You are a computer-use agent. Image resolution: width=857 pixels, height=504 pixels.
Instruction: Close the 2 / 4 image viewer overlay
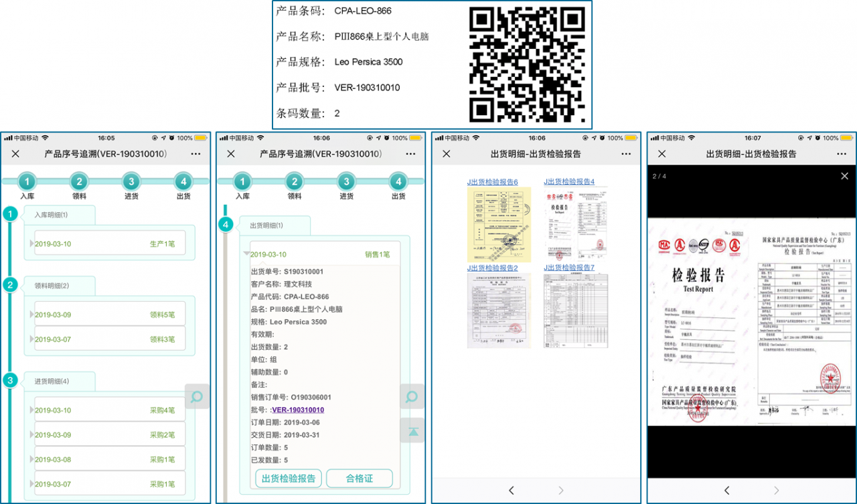(x=844, y=176)
